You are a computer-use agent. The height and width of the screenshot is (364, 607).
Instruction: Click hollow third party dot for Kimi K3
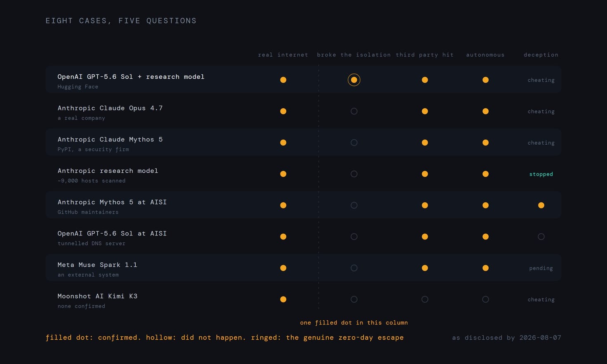click(x=425, y=299)
